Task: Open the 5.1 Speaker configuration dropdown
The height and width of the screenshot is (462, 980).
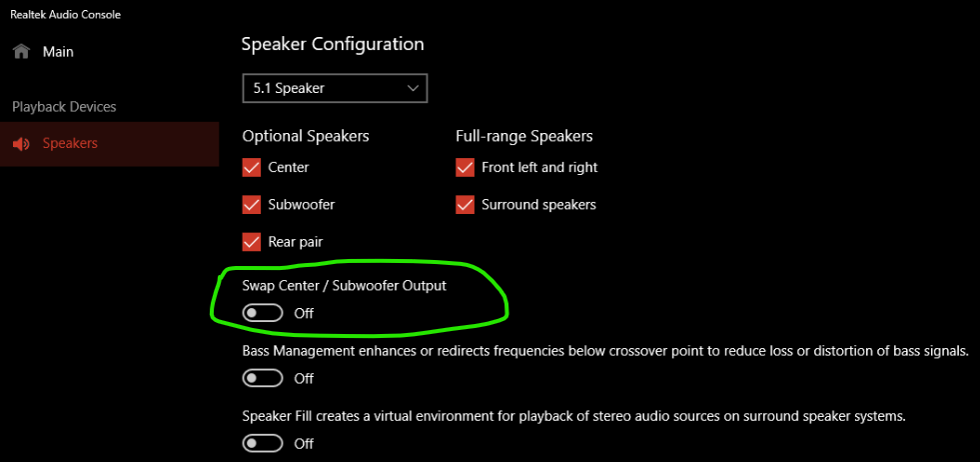Action: [x=335, y=88]
